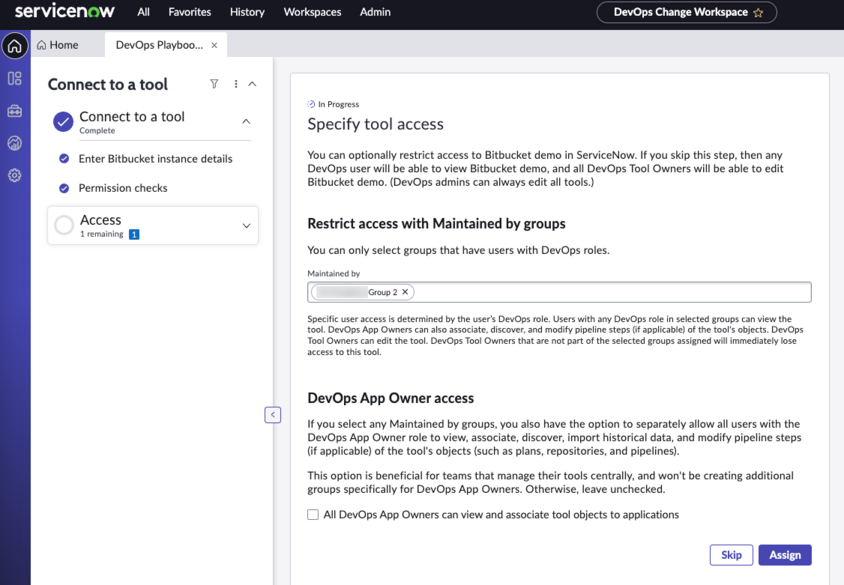Click the filter funnel icon
Screen dimensions: 844x585
point(214,84)
